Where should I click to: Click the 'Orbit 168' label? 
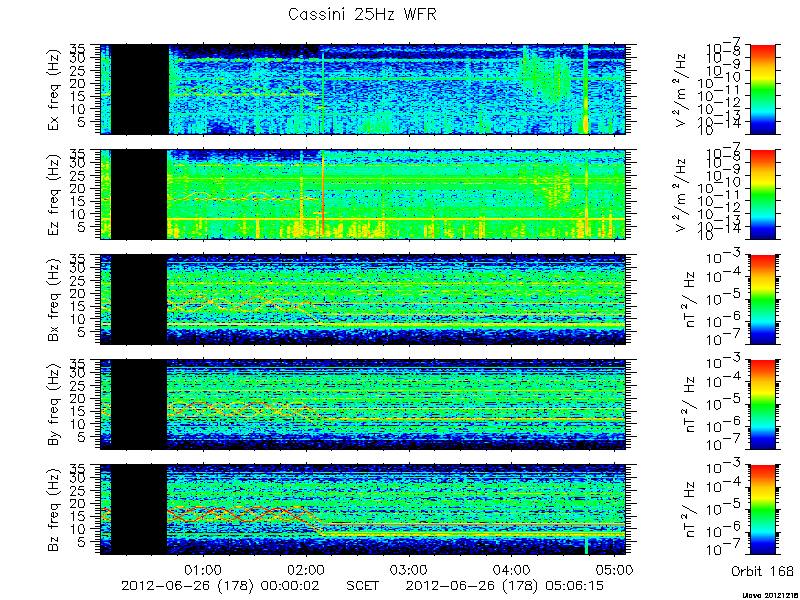coord(762,571)
